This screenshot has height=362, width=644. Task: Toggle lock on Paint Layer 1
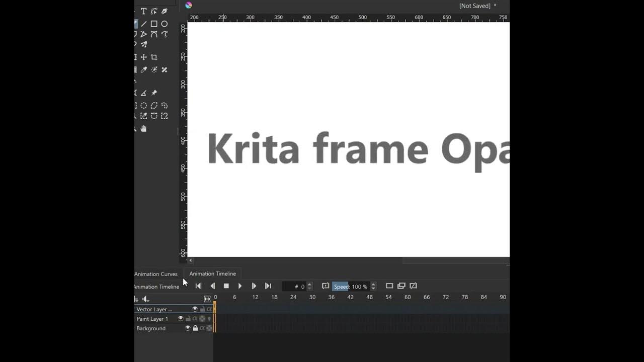click(188, 319)
